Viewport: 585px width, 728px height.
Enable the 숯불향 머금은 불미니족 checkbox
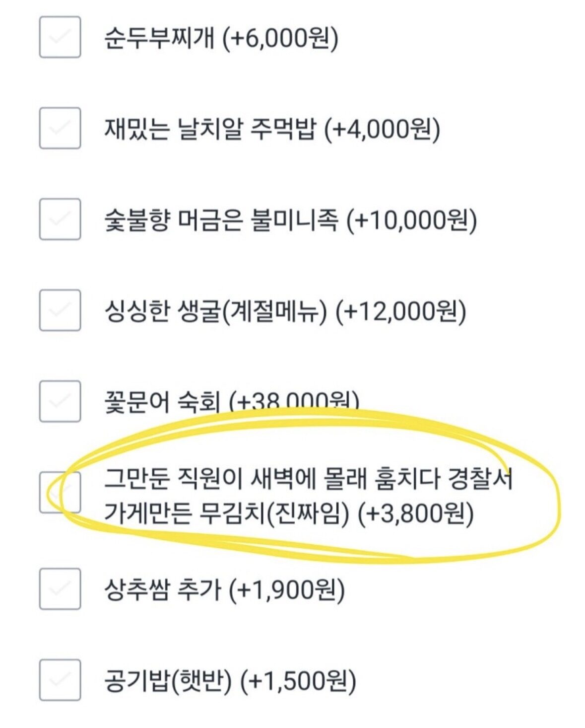60,219
